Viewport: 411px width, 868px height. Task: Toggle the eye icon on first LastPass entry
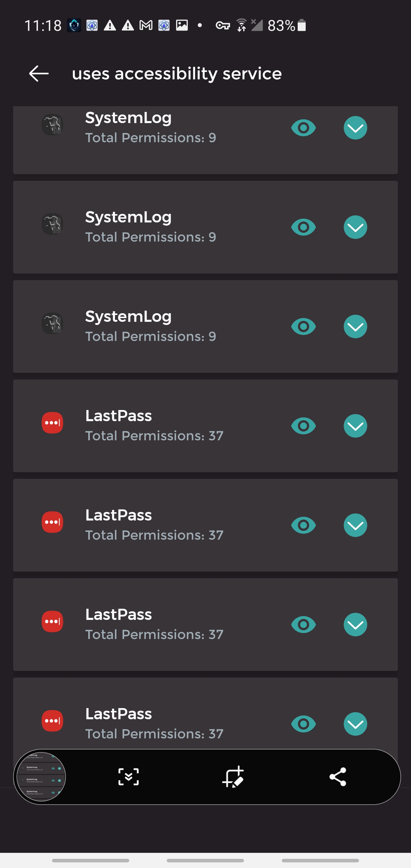click(x=303, y=426)
